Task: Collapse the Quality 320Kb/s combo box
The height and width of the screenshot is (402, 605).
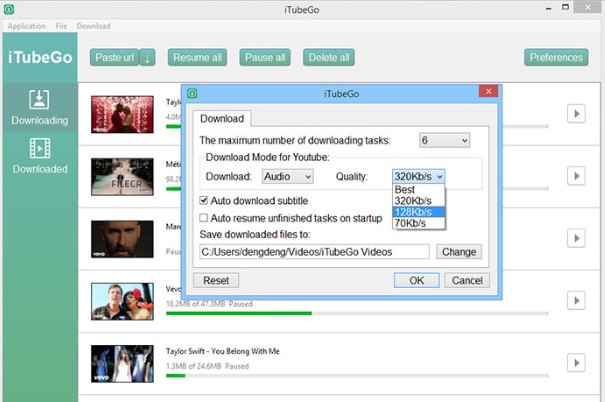Action: click(419, 176)
